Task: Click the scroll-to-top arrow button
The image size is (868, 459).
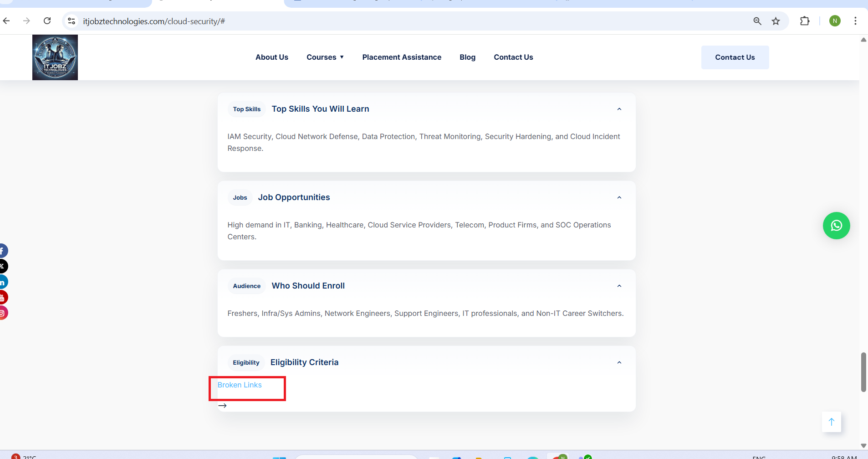Action: pos(831,422)
